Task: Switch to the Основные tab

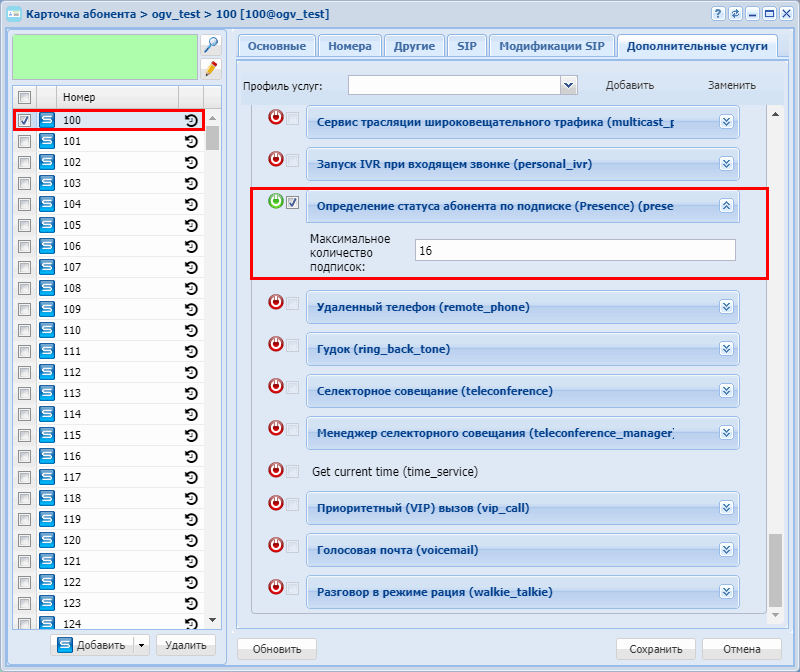Action: (x=276, y=46)
